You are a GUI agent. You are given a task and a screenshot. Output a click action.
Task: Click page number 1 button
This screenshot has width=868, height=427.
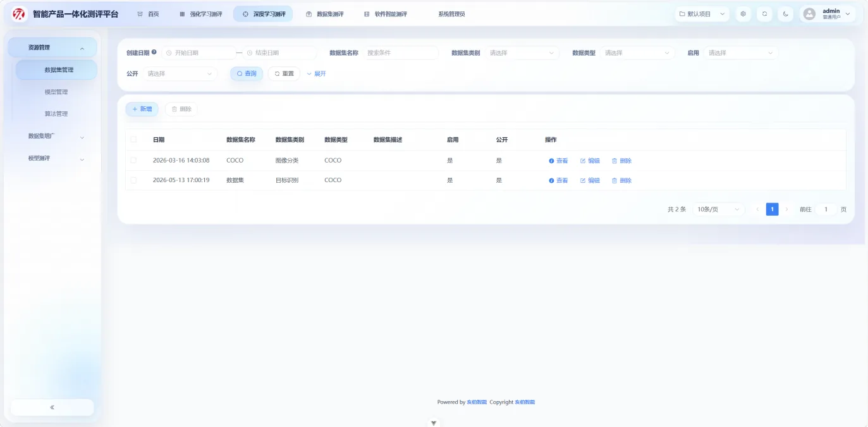tap(772, 209)
